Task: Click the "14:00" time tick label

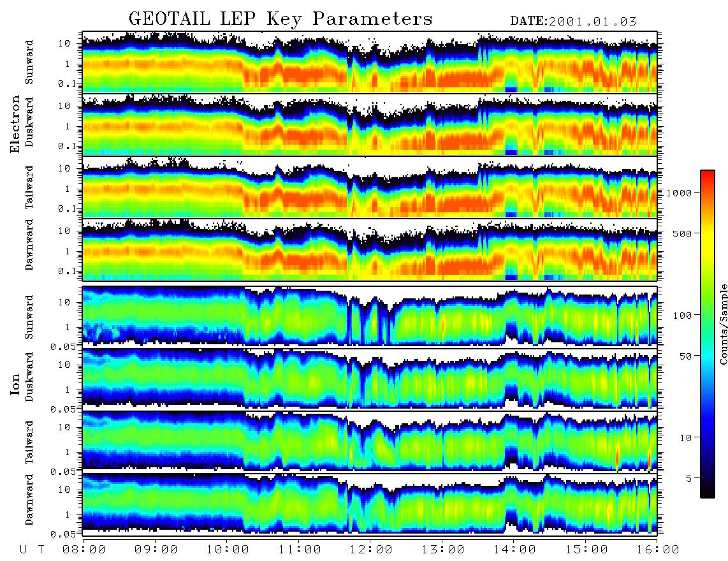Action: (515, 550)
